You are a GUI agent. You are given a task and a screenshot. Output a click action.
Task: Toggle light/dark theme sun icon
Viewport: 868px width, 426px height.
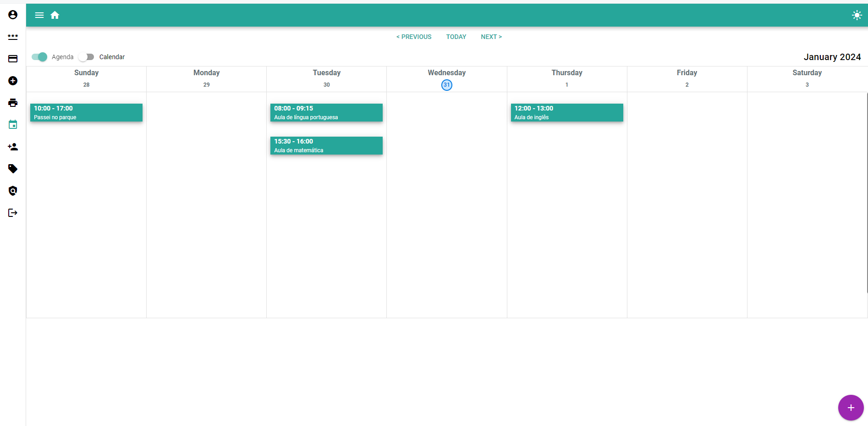857,15
